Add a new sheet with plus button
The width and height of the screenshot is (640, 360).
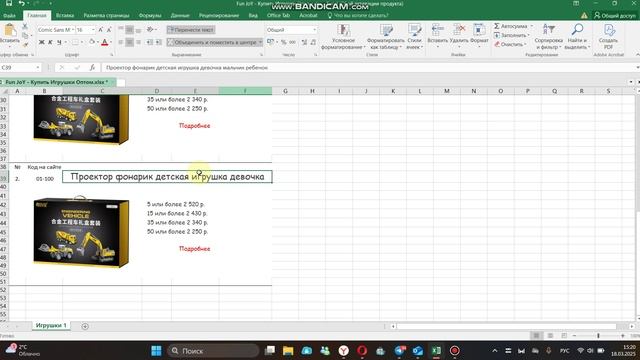point(85,326)
